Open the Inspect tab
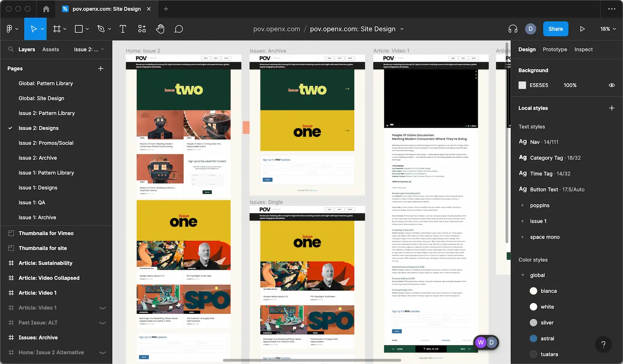Screen dimensions: 623x364 pos(583,49)
